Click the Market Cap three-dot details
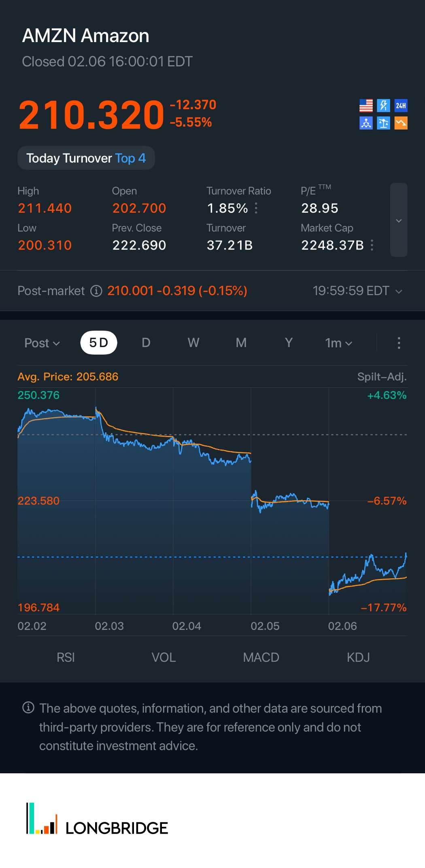 [372, 245]
